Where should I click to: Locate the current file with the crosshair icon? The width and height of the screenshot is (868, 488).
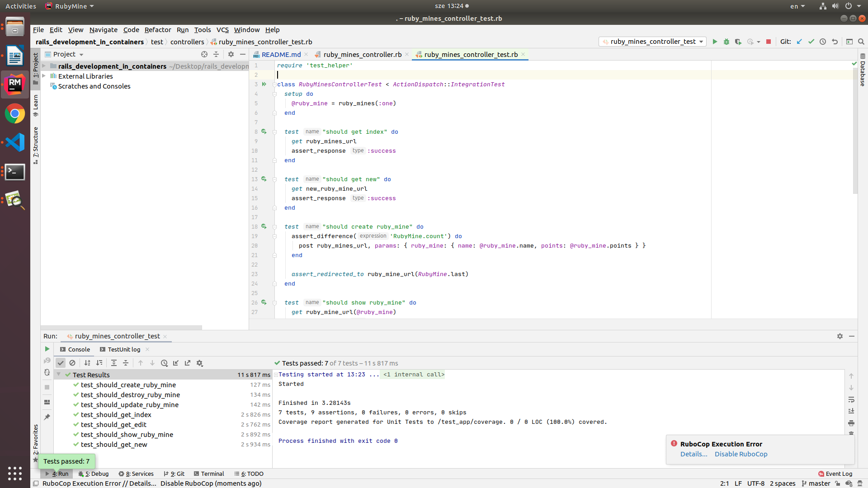click(204, 54)
